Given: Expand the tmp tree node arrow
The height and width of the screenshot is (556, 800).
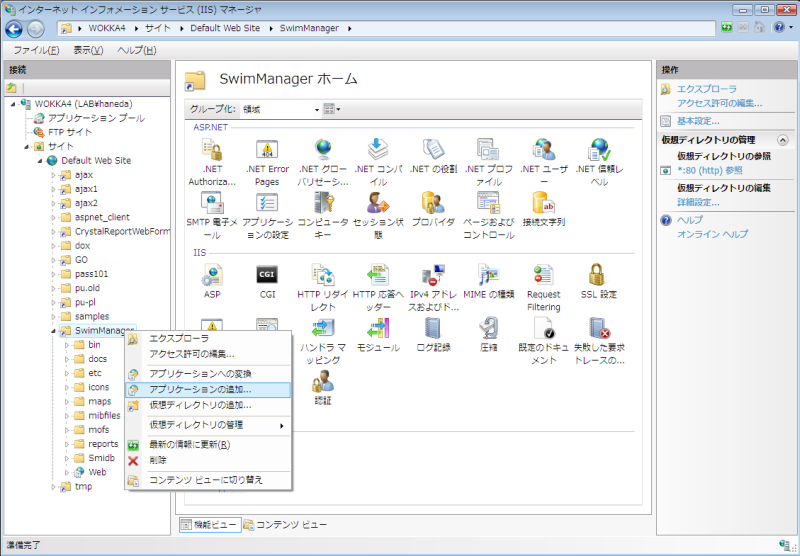Looking at the screenshot, I should (x=53, y=487).
